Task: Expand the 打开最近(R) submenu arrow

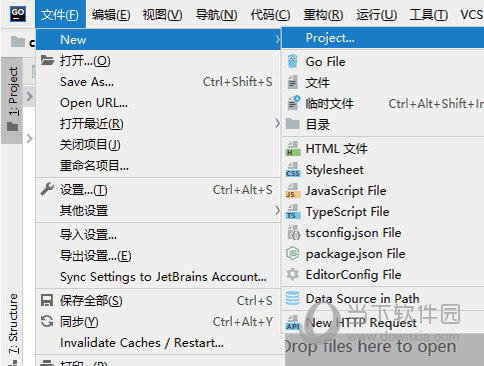Action: point(277,123)
